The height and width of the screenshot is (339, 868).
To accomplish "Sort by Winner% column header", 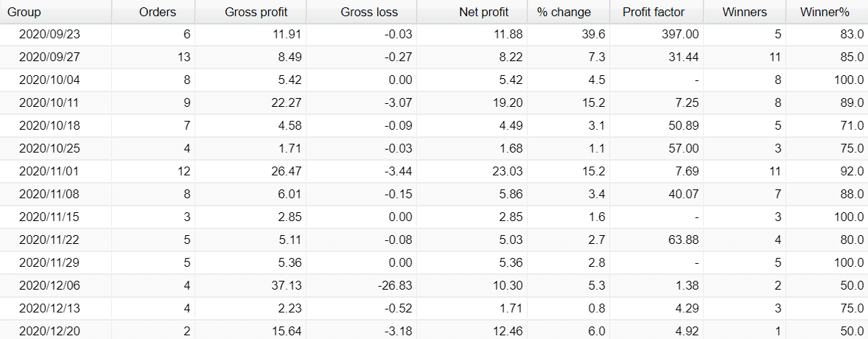I will click(827, 12).
